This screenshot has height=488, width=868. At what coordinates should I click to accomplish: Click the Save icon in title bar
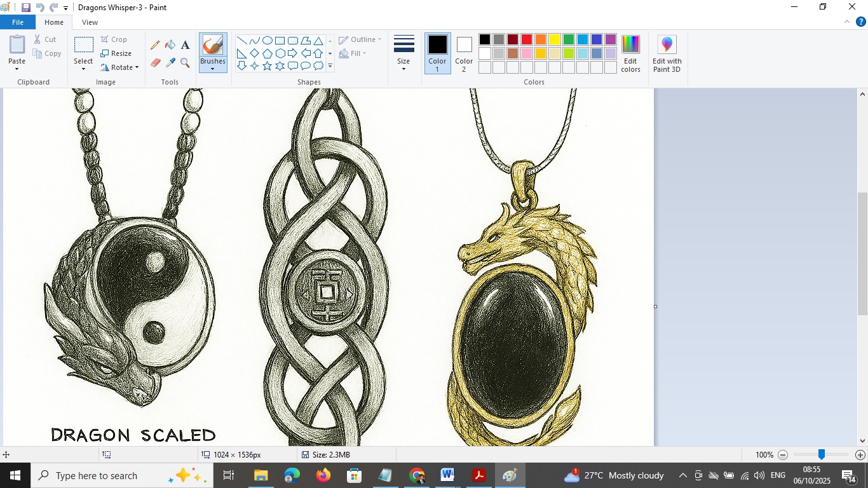[26, 8]
